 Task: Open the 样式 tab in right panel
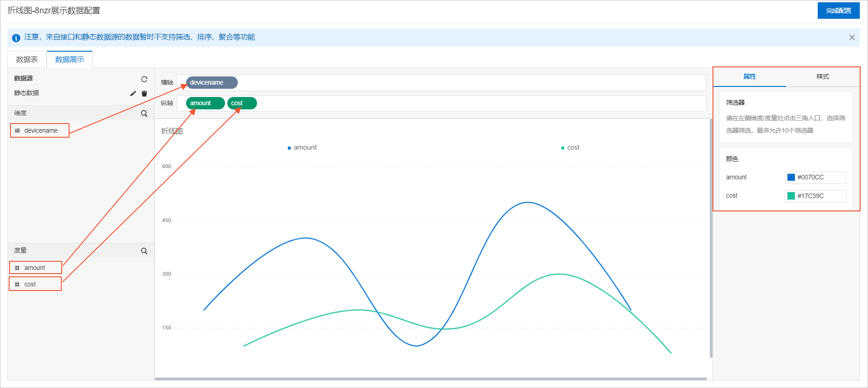(823, 77)
